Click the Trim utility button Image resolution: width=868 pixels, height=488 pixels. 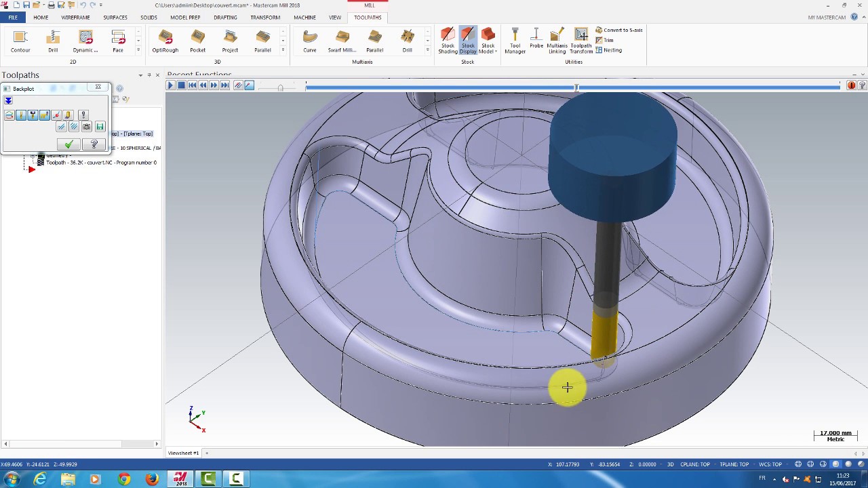click(x=604, y=40)
